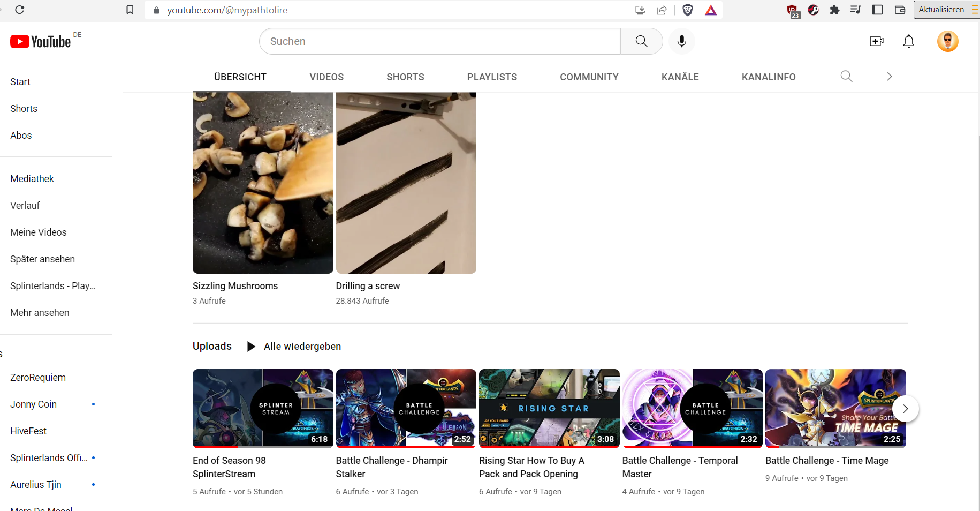
Task: Reload the page with the browser refresh icon
Action: coord(20,10)
